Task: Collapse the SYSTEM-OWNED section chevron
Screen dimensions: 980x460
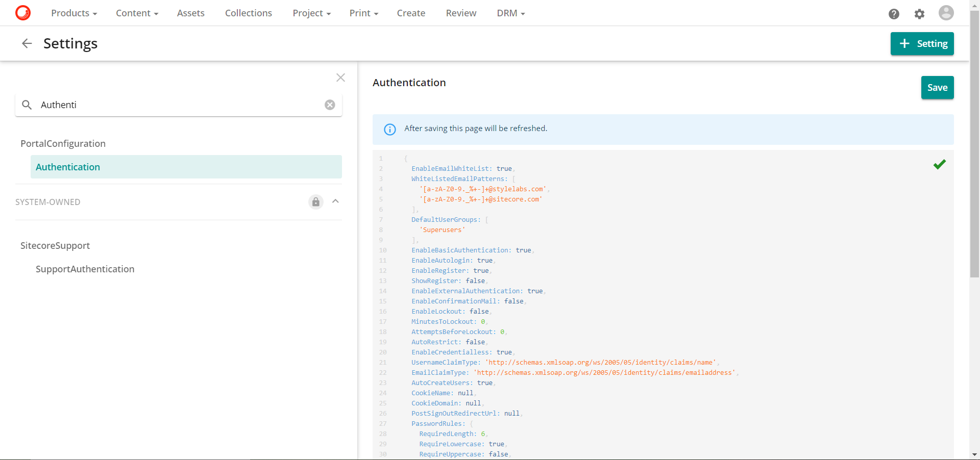Action: click(335, 202)
